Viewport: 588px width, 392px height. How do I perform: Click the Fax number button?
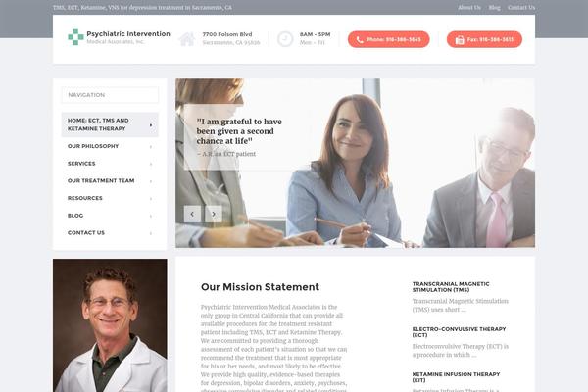(484, 39)
